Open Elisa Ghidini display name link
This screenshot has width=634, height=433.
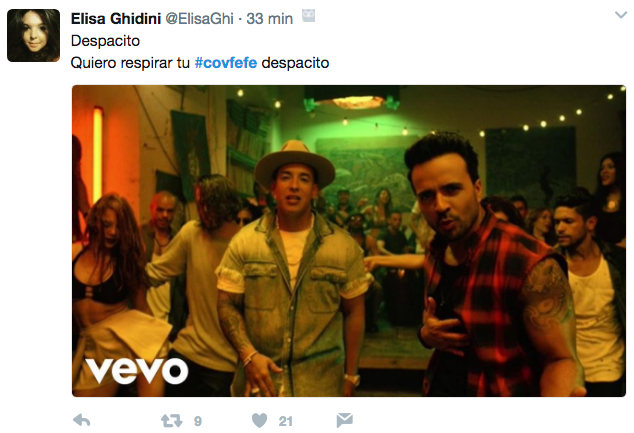tap(116, 19)
